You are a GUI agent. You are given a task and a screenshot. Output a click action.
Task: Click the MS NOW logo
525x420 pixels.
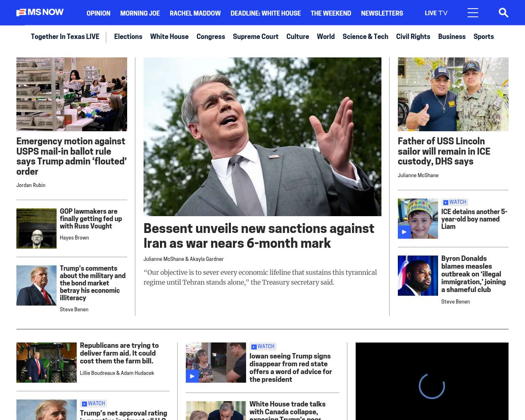(x=40, y=12)
